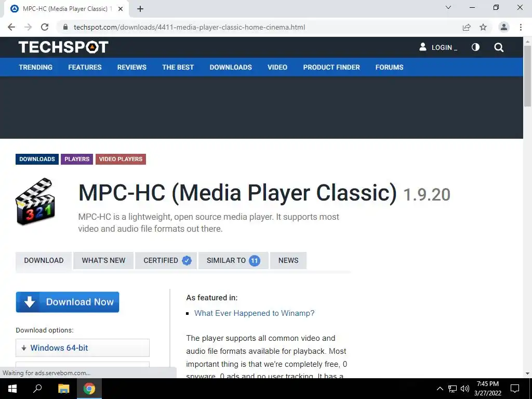
Task: Reload the page
Action: (x=45, y=27)
